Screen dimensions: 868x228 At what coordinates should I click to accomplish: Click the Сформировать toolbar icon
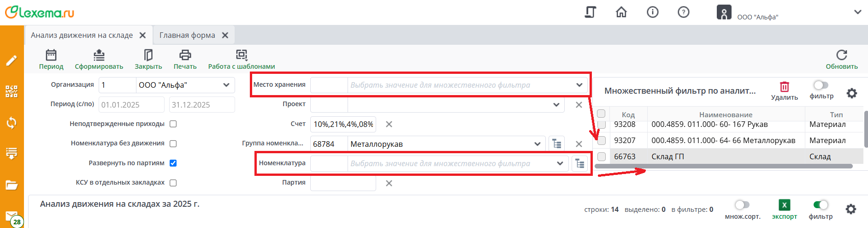(x=99, y=55)
